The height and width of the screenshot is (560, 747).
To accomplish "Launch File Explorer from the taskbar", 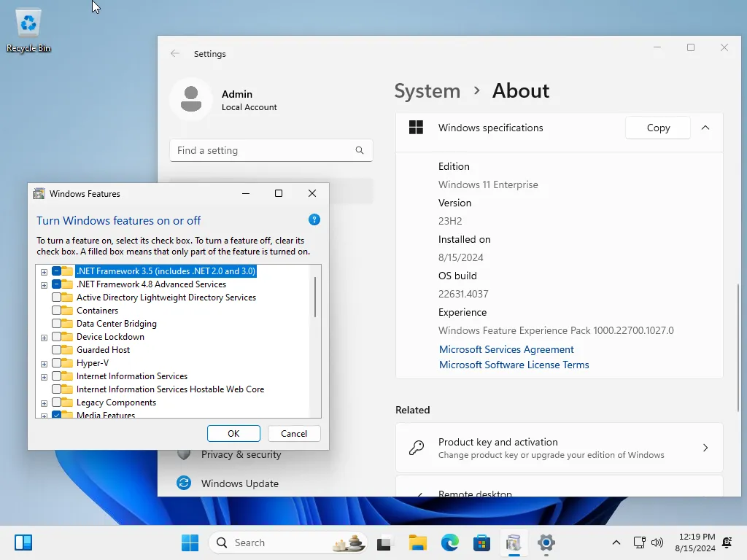I will point(417,542).
